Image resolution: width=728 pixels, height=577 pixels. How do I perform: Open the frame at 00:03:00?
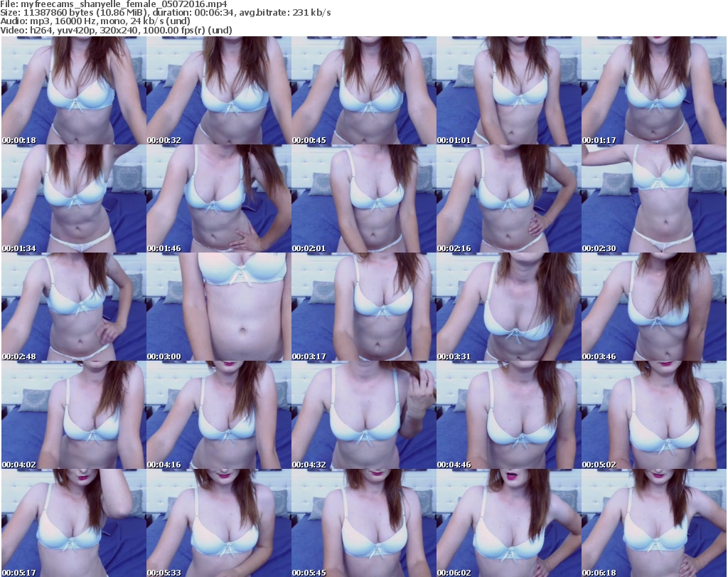[x=219, y=307]
